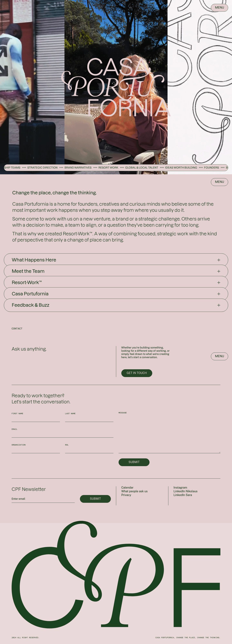
Task: Click the plus icon beside Feedback & Buzz
Action: (x=218, y=305)
